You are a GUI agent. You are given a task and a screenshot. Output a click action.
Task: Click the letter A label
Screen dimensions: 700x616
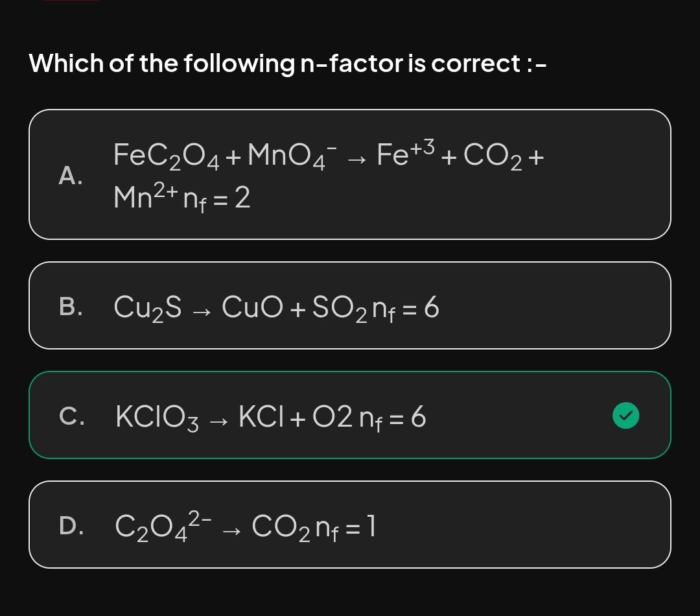pyautogui.click(x=71, y=176)
